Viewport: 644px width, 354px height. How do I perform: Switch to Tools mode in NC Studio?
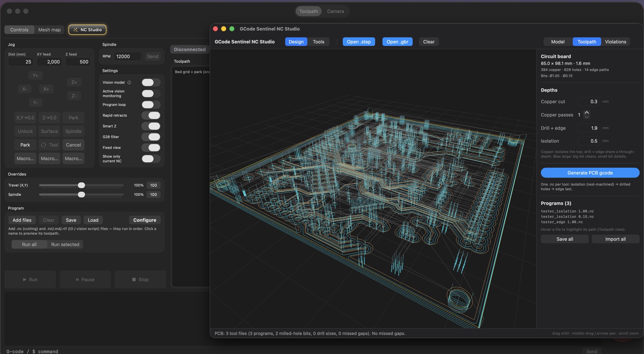[x=318, y=42]
